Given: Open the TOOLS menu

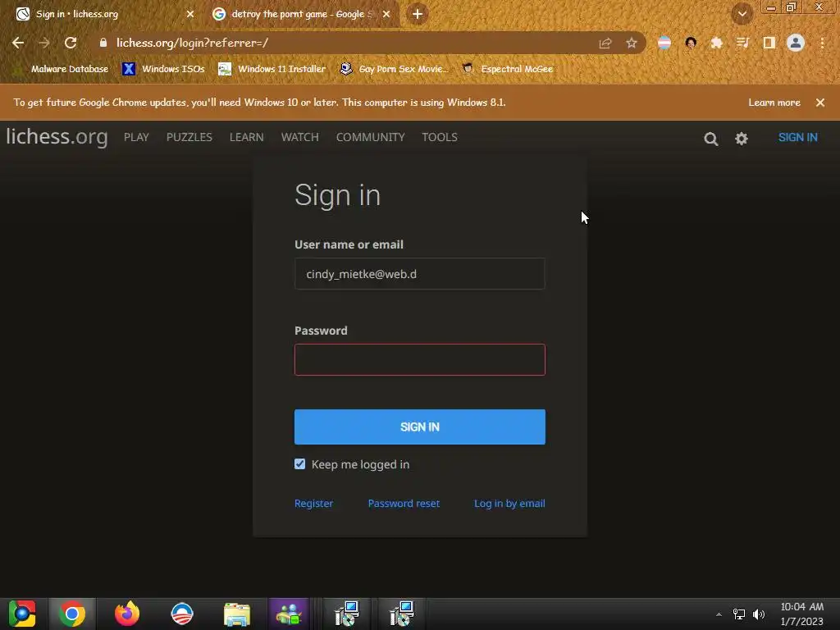Looking at the screenshot, I should click(x=440, y=137).
